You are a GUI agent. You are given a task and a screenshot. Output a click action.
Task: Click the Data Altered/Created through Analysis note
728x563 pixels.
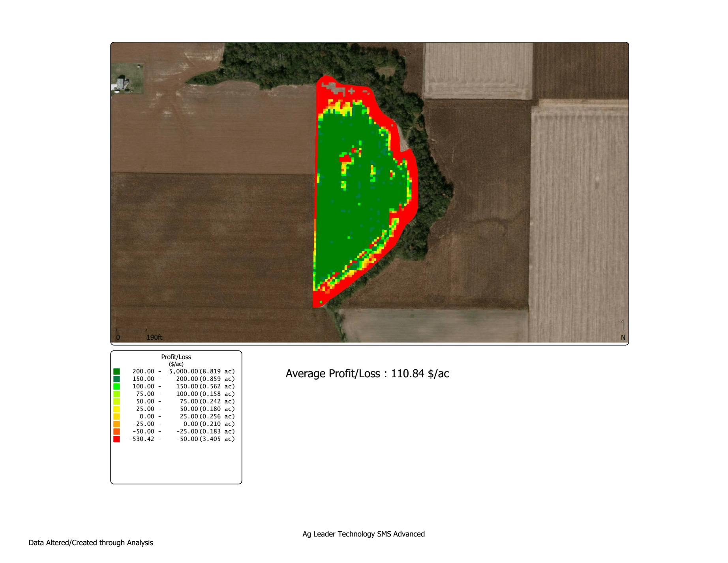(91, 543)
